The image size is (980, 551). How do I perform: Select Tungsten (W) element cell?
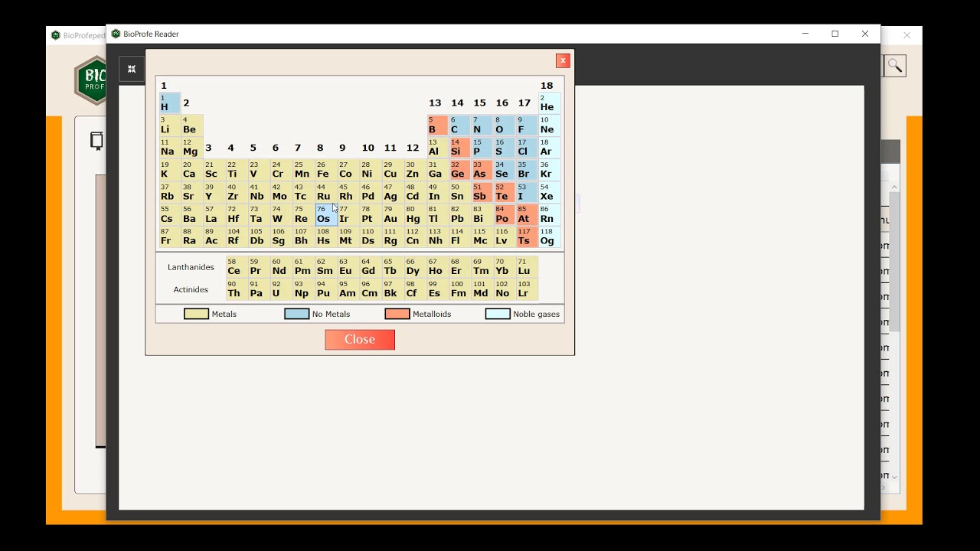pyautogui.click(x=282, y=215)
